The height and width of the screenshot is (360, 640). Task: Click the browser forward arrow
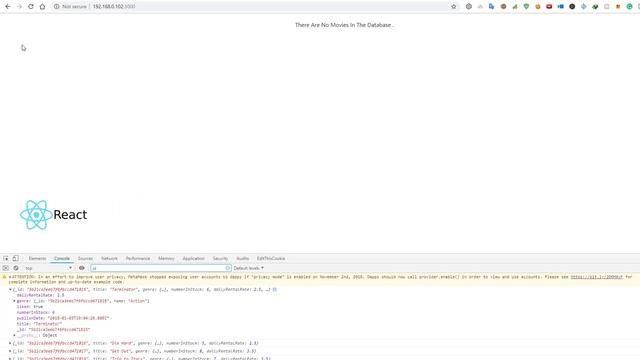point(19,7)
